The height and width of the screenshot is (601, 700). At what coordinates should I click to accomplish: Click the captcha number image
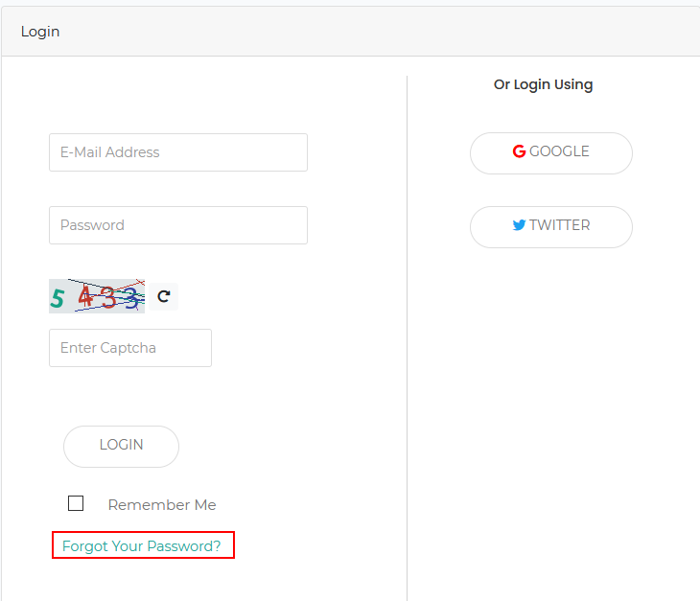click(x=97, y=297)
